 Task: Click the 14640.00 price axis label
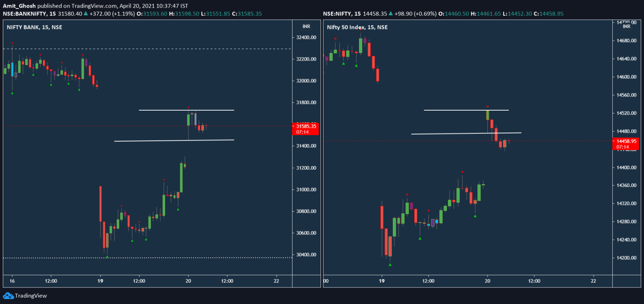pyautogui.click(x=627, y=59)
